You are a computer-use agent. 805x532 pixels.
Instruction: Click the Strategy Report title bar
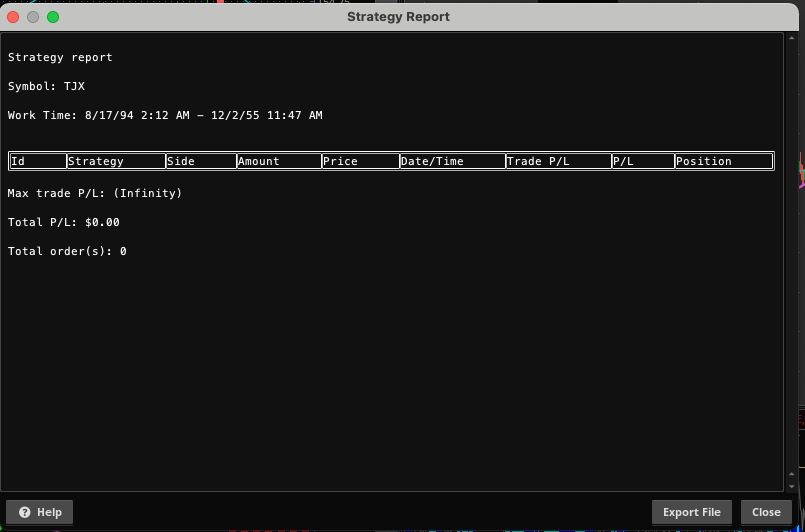[398, 17]
